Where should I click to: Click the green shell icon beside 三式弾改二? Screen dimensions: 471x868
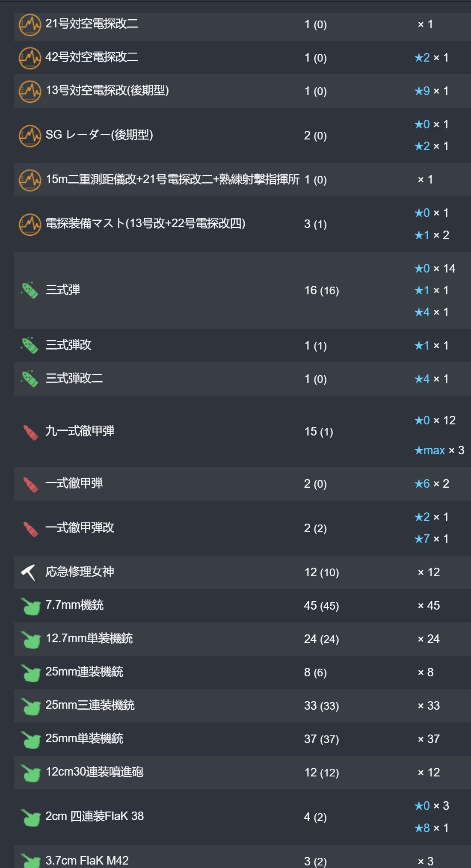pyautogui.click(x=30, y=379)
